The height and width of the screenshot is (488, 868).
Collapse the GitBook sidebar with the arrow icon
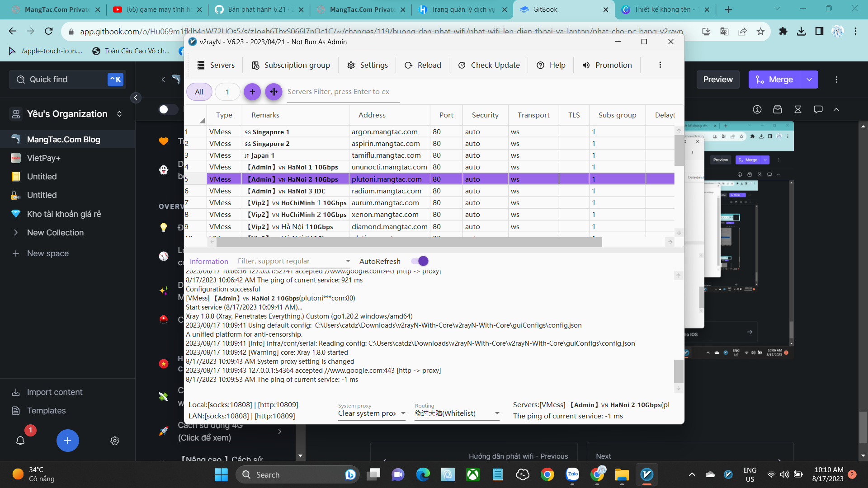tap(136, 98)
